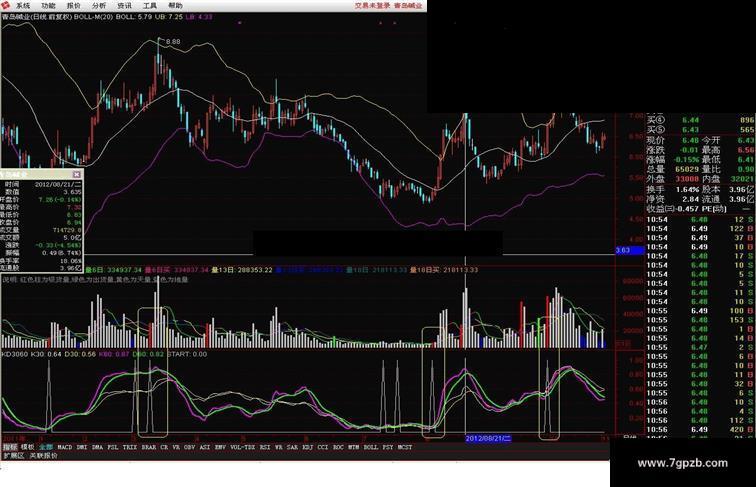Click the 量13日: 288353.22 volume label
756x487 pixels.
(x=242, y=270)
